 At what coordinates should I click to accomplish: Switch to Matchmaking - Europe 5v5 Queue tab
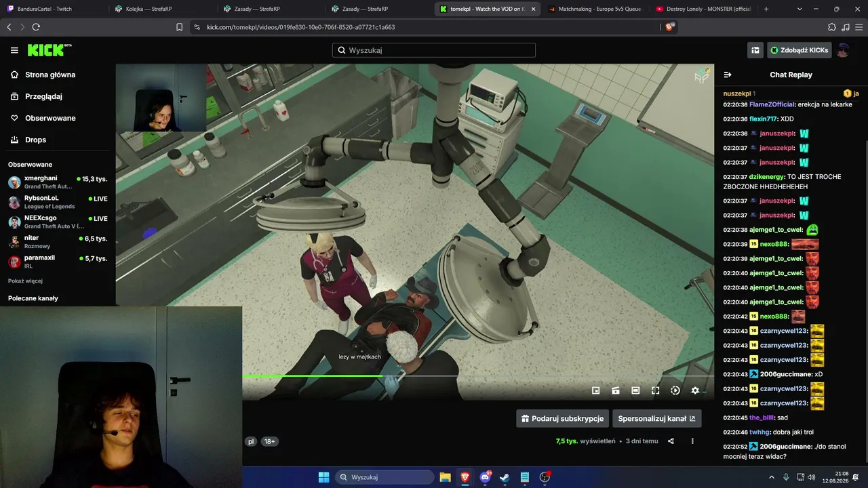[x=595, y=9]
